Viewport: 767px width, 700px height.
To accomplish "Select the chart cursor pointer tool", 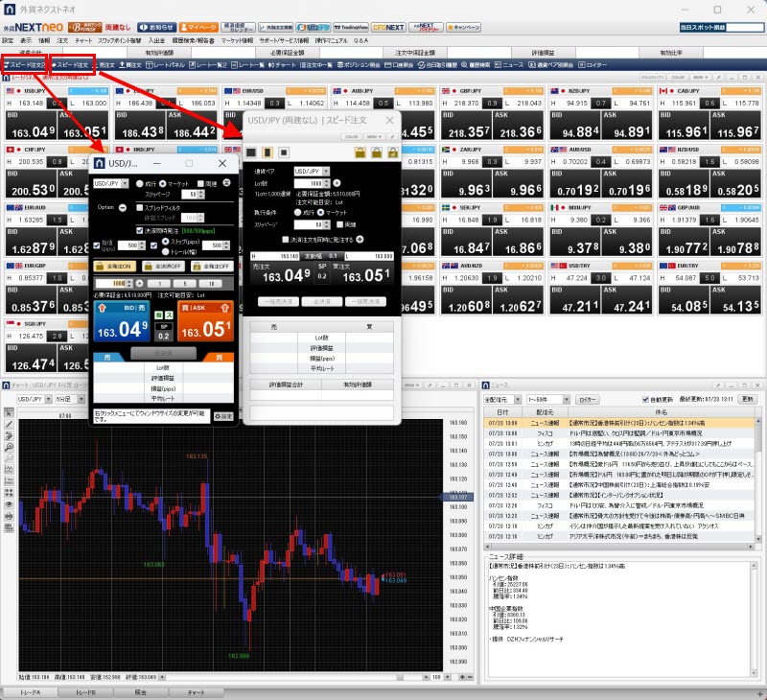I will pyautogui.click(x=9, y=413).
